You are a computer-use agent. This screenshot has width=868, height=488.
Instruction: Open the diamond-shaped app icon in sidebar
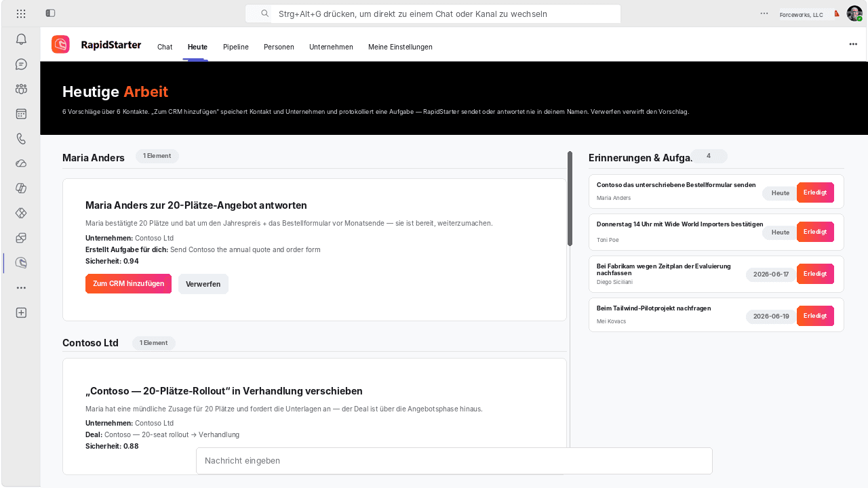pos(21,213)
